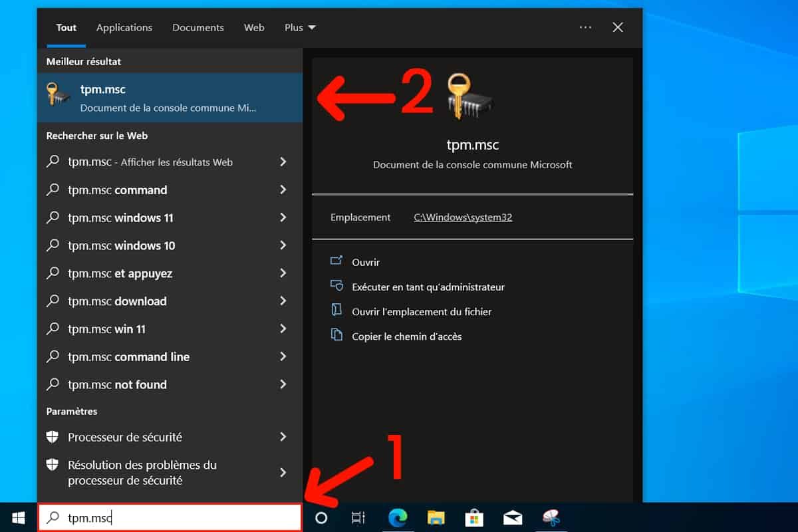Expand the arrow for tpm.msc not found
Screen dimensions: 798x532
coord(283,384)
